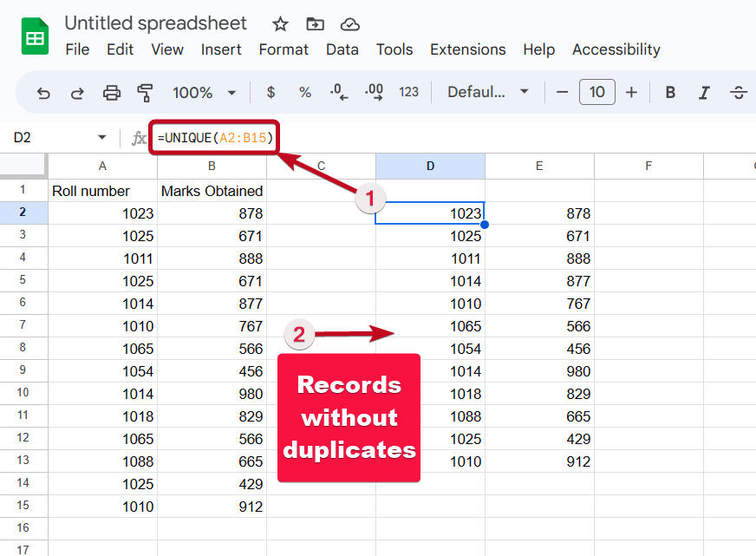Open the 123 more formats menu

(409, 92)
